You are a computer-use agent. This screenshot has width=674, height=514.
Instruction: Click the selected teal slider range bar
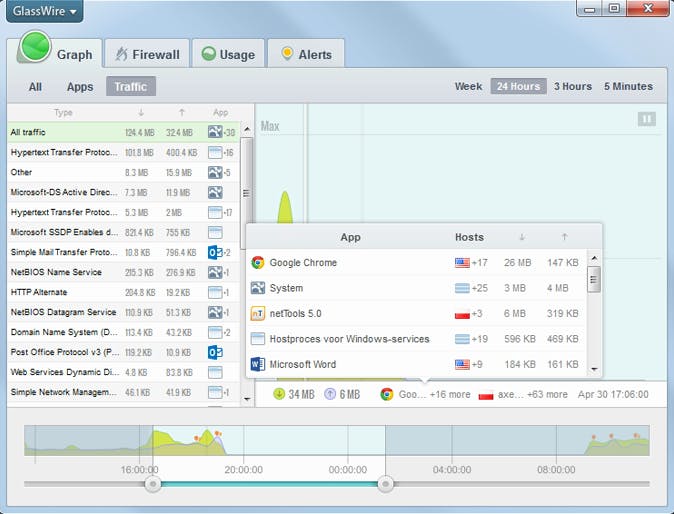[x=269, y=484]
